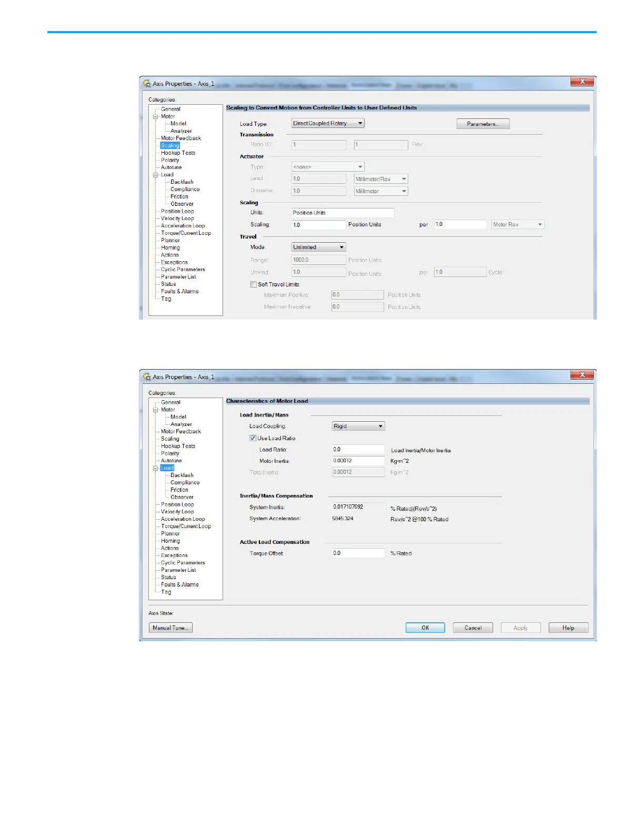Click the Manual Tune... button
This screenshot has width=644, height=834.
[170, 628]
